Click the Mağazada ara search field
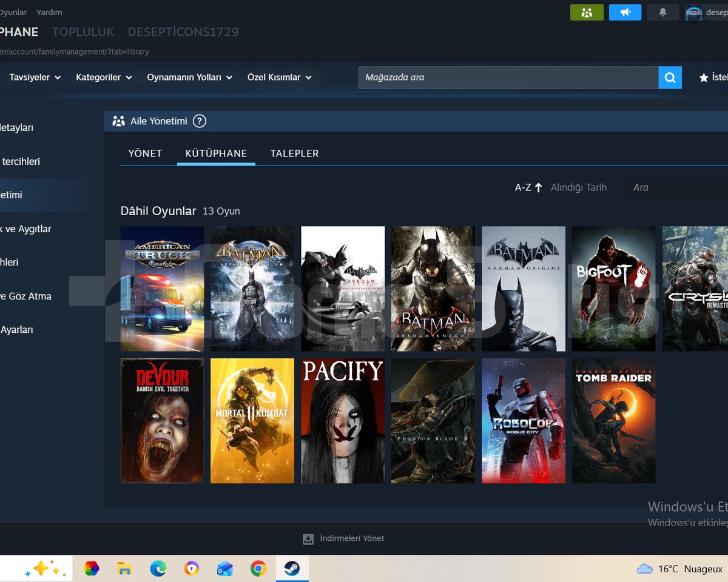728x582 pixels. [508, 78]
